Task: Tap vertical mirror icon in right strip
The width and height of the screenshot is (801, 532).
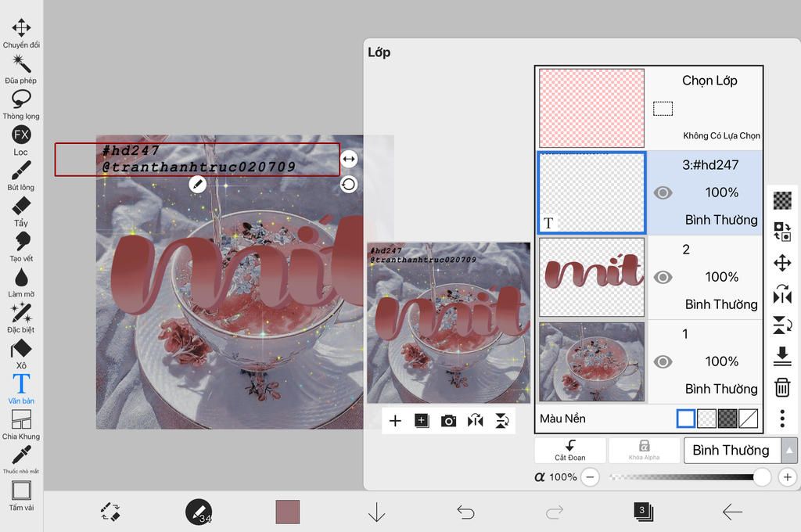Action: (782, 325)
